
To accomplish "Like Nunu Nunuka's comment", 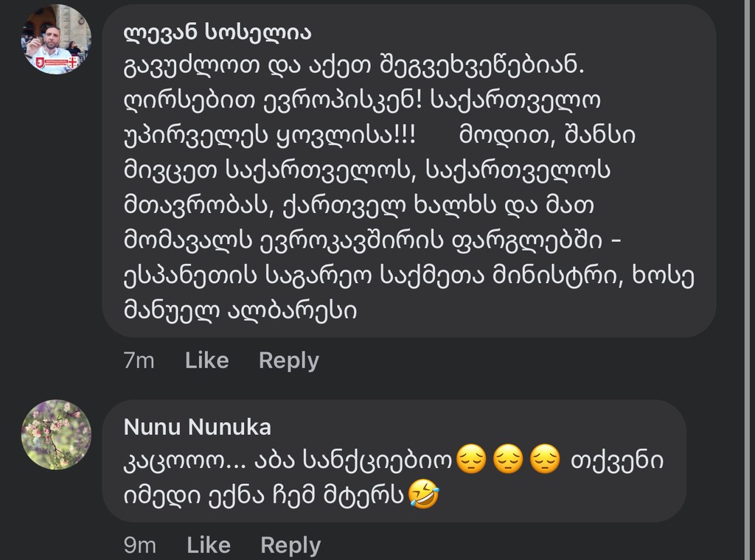I will [209, 545].
